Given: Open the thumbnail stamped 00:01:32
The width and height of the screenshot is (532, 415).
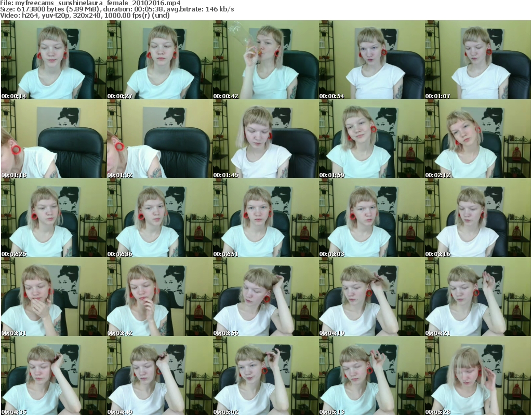Looking at the screenshot, I should pos(160,139).
